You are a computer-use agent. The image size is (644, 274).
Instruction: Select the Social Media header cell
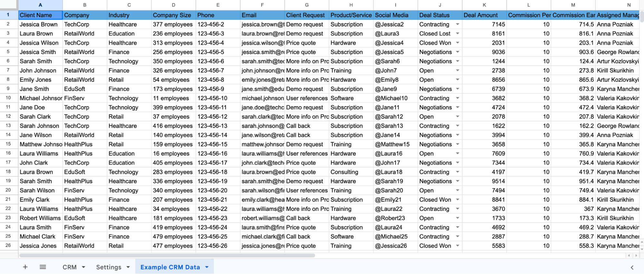(x=396, y=15)
